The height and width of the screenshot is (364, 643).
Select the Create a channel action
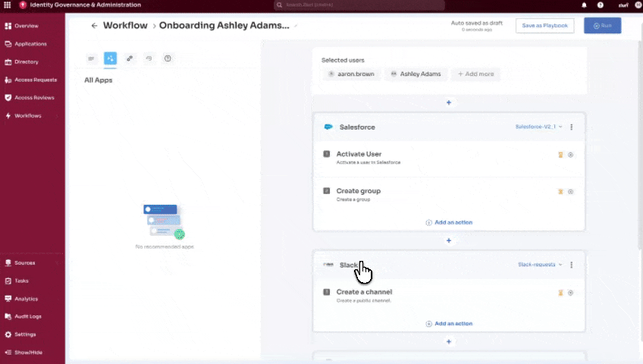(449, 296)
